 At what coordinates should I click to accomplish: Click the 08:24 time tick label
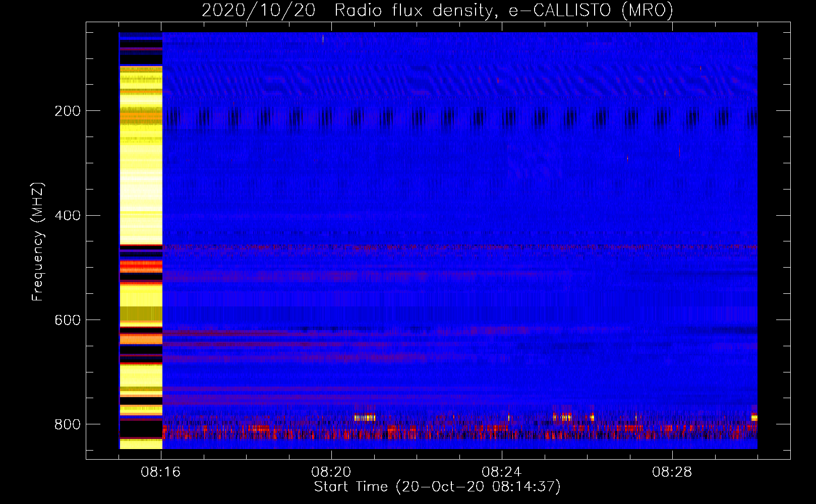pyautogui.click(x=502, y=472)
